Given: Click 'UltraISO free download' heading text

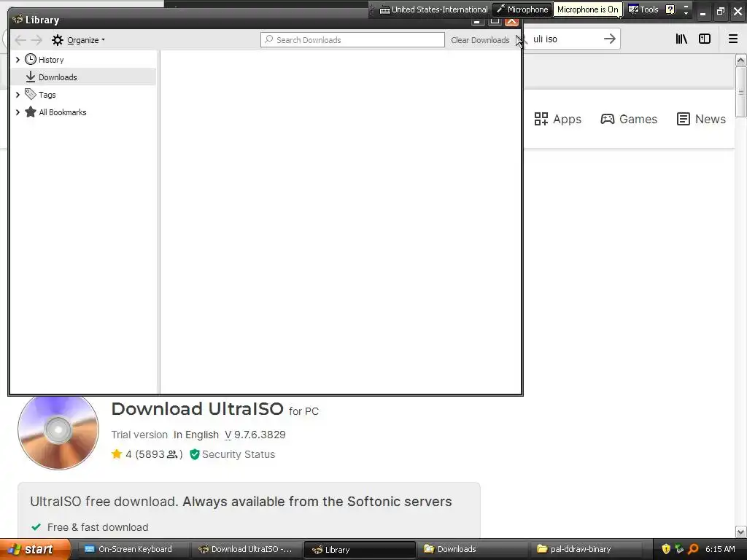Looking at the screenshot, I should (x=241, y=502).
